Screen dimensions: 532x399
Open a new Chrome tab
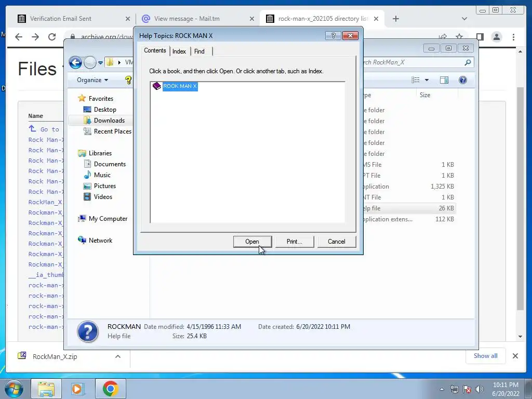point(395,19)
